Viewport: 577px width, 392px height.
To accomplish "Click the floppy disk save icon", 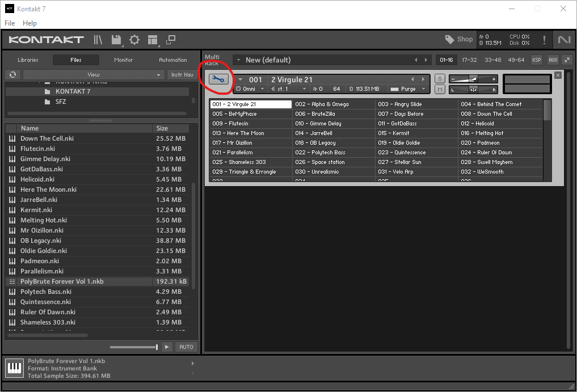I will (x=116, y=40).
